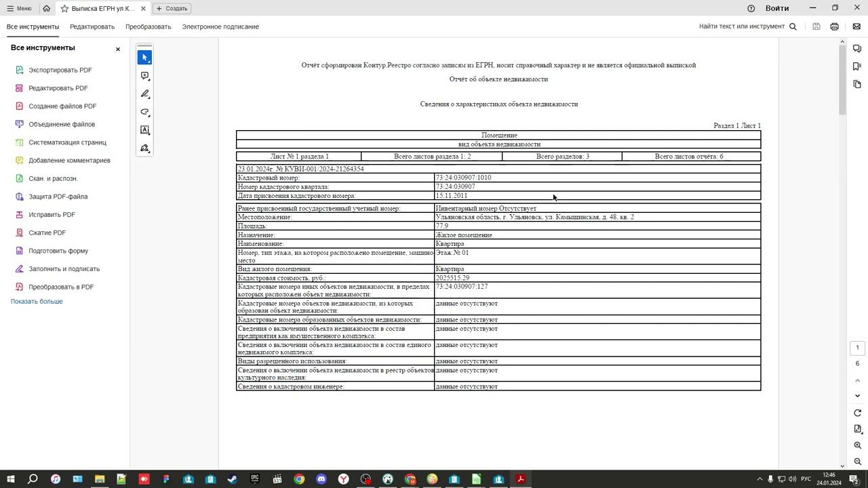
Task: Click the Показать больше link
Action: (x=37, y=302)
